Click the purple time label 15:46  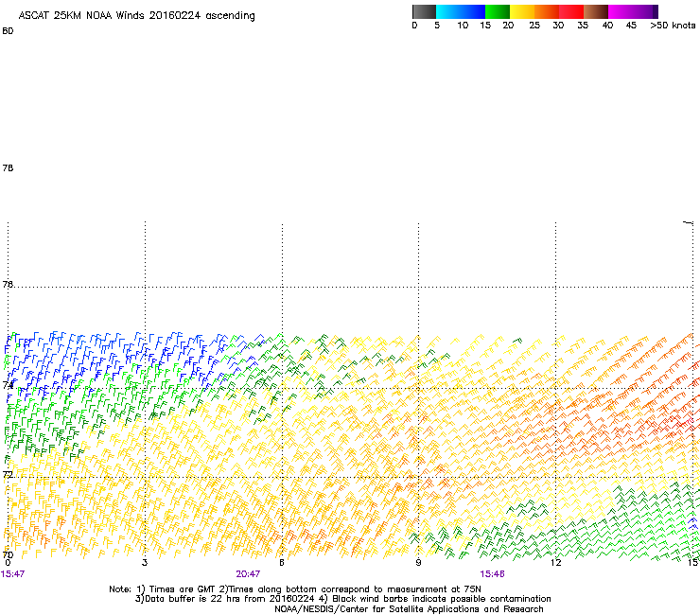point(492,574)
